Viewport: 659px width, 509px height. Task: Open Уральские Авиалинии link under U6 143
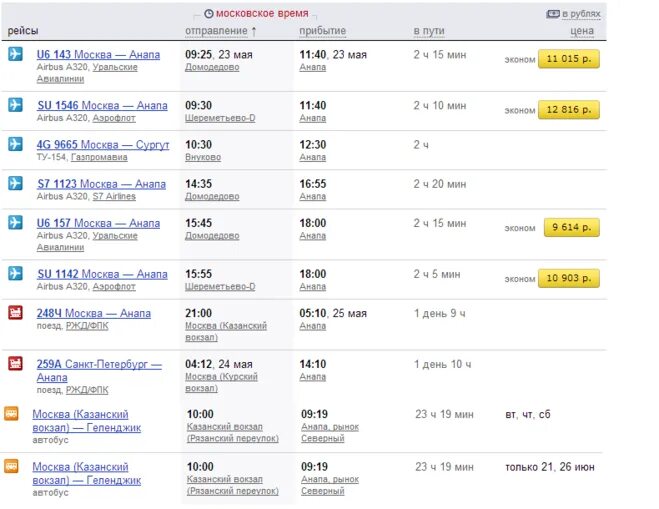click(87, 73)
